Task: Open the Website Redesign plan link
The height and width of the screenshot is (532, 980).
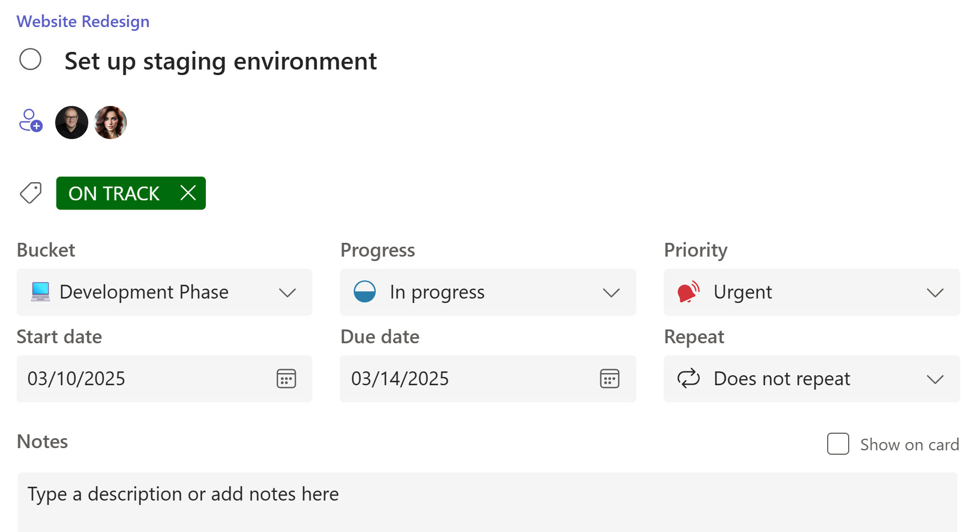Action: [x=82, y=21]
